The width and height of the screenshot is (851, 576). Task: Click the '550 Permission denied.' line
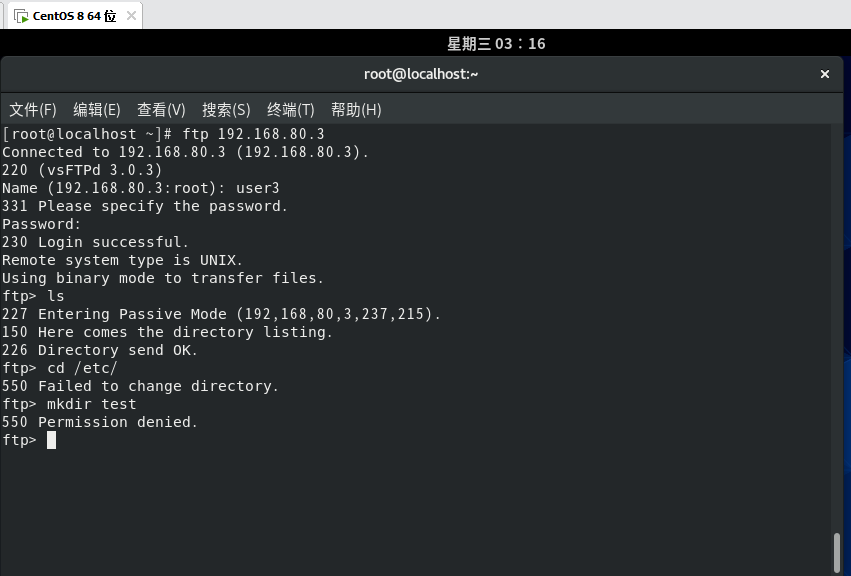pos(100,421)
